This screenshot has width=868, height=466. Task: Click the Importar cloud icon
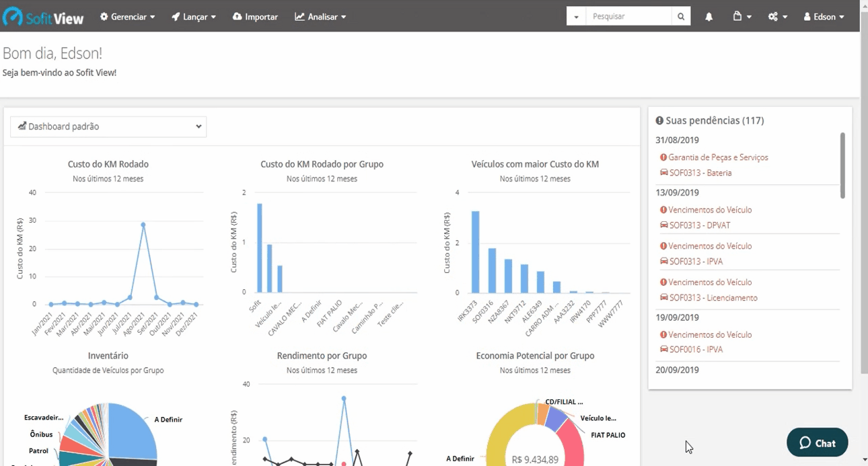point(238,17)
